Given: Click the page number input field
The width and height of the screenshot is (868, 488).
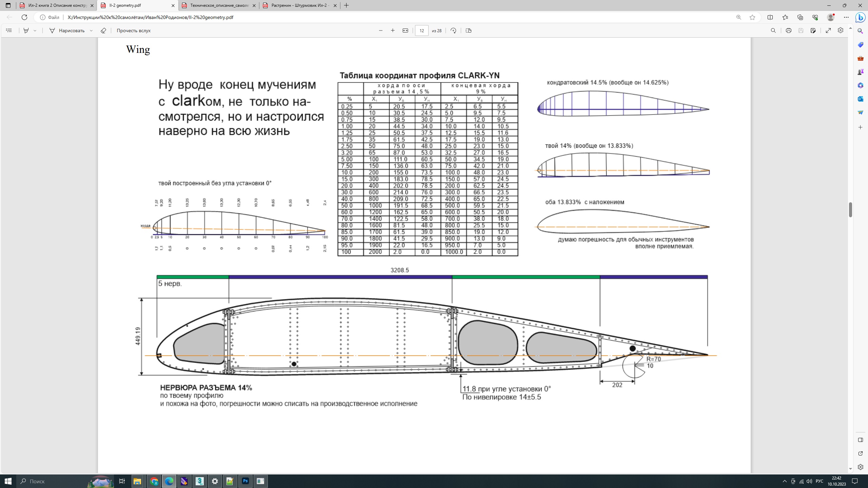Looking at the screenshot, I should pos(421,30).
